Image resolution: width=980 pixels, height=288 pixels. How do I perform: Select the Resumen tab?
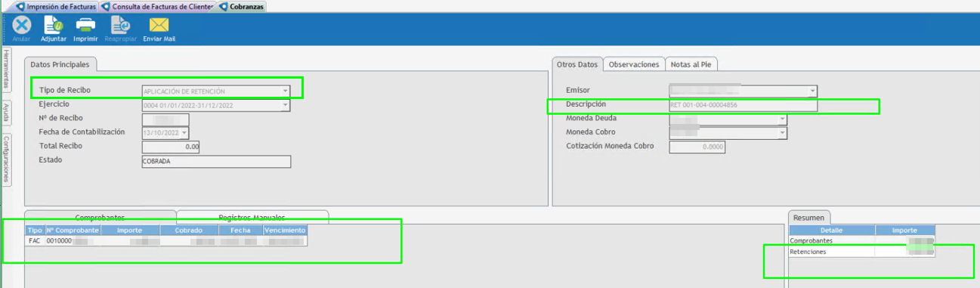809,217
